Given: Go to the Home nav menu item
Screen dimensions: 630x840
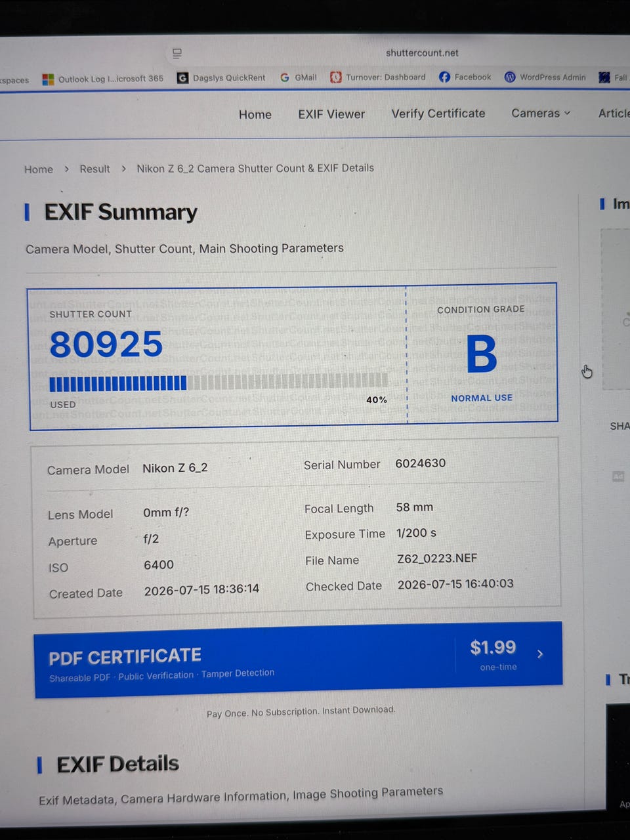Looking at the screenshot, I should [x=255, y=114].
